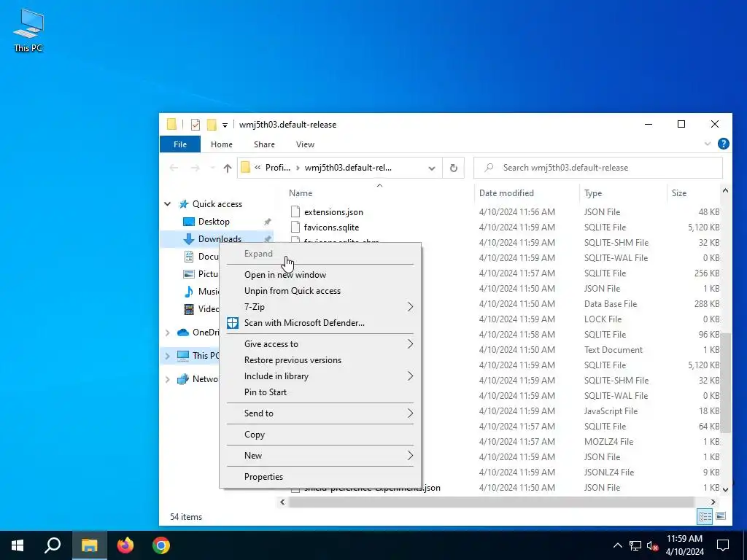Open the New submenu
747x560 pixels.
pyautogui.click(x=320, y=455)
